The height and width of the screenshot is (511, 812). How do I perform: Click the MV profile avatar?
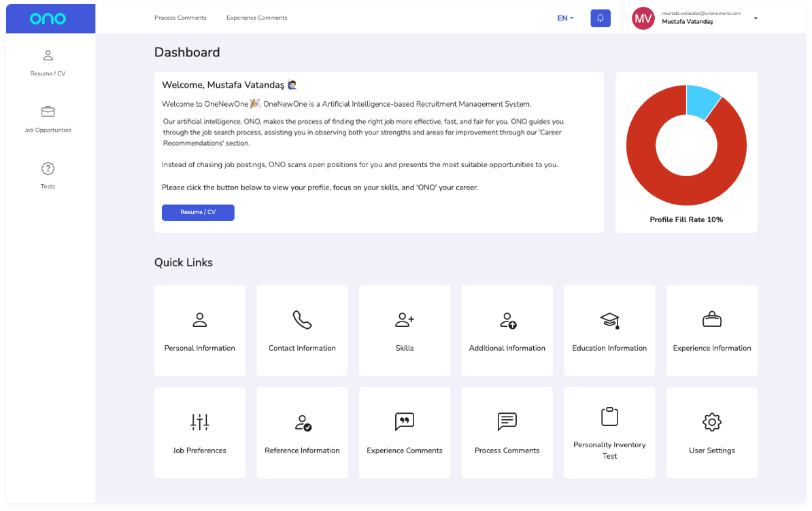[643, 18]
